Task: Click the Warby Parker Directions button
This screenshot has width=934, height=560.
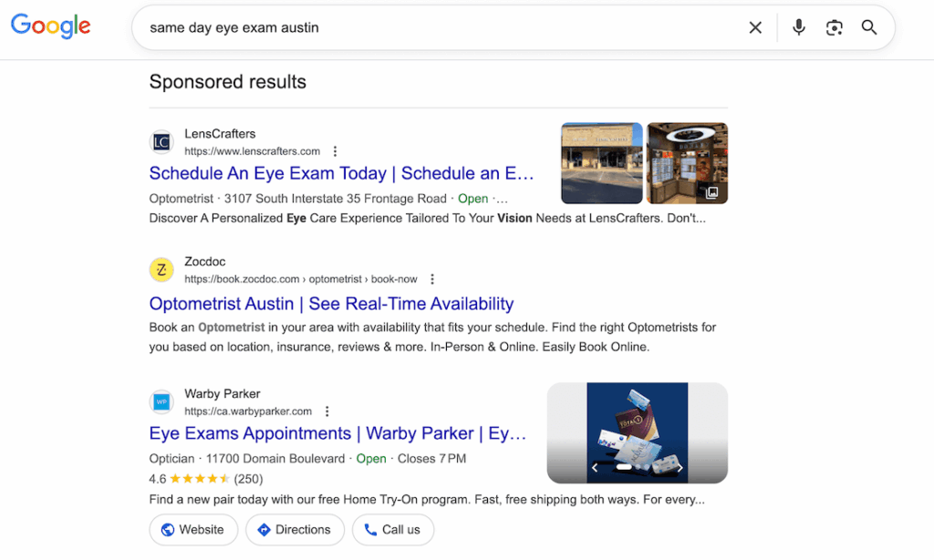Action: (295, 530)
